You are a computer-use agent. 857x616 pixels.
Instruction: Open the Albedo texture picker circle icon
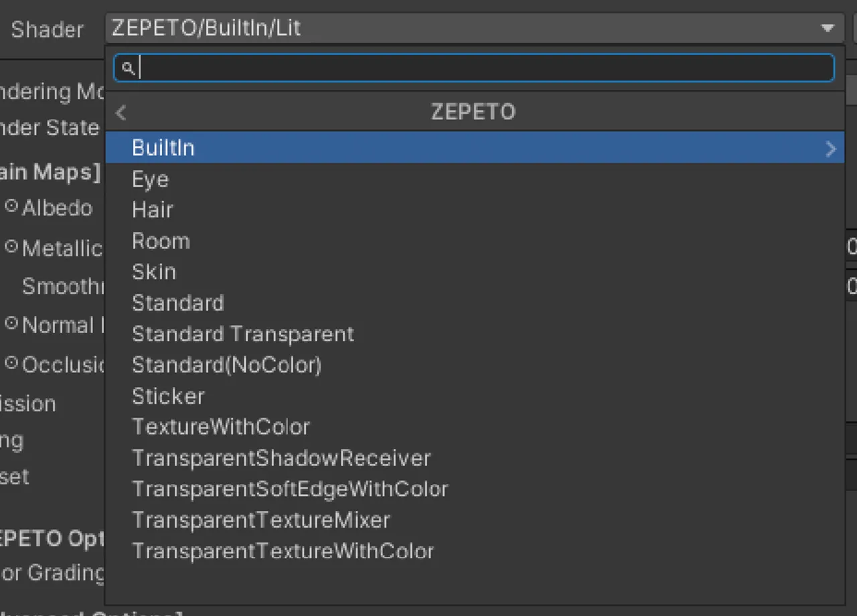[10, 208]
